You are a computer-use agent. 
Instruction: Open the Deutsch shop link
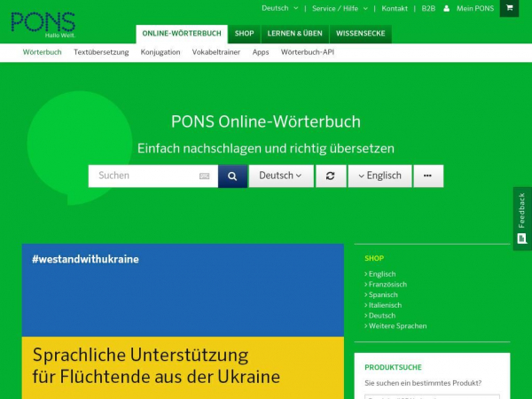tap(380, 316)
